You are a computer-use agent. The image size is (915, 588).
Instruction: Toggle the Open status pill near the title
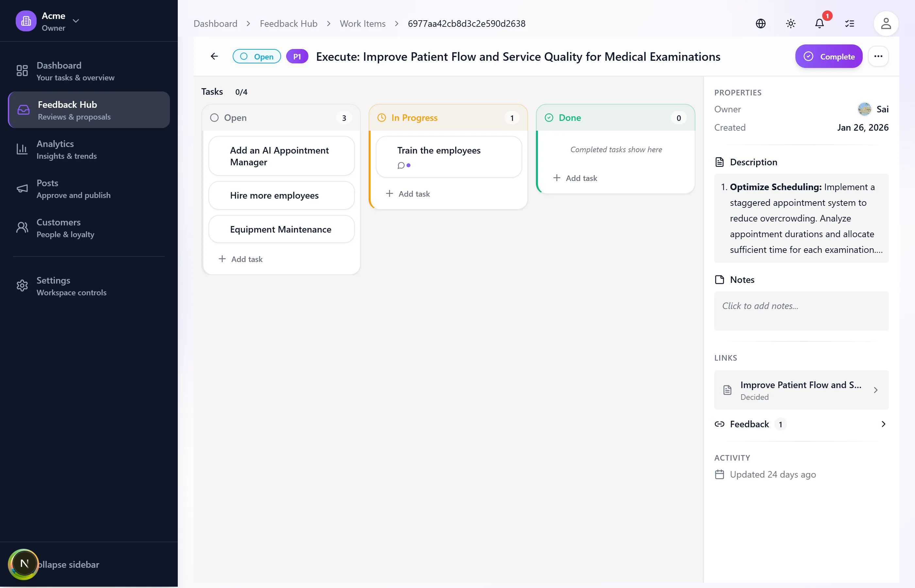257,56
